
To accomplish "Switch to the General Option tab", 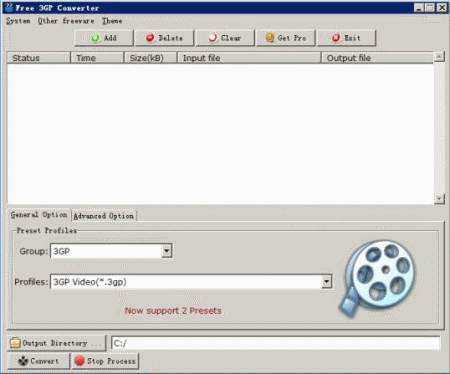I will coord(39,215).
